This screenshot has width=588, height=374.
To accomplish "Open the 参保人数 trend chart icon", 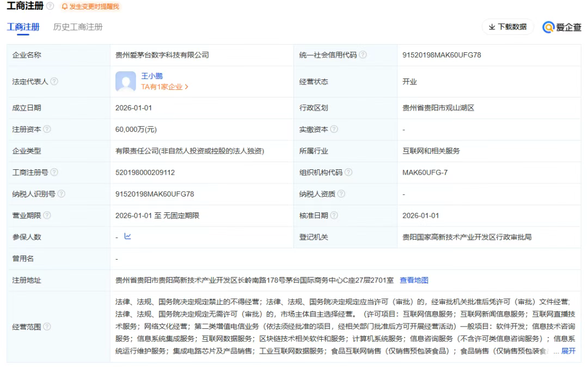I will [x=127, y=236].
